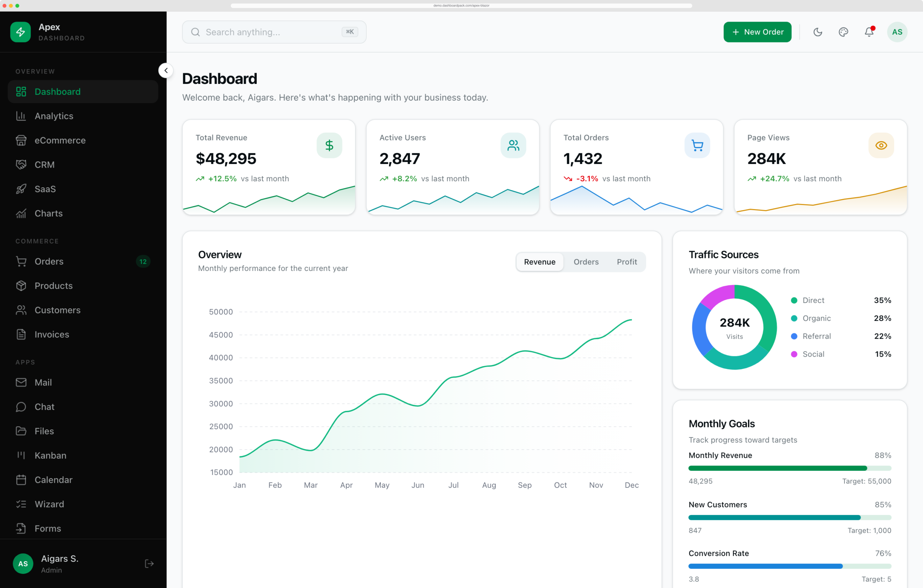Click the Conversion Rate progress bar
Viewport: 923px width, 588px height.
[x=790, y=566]
